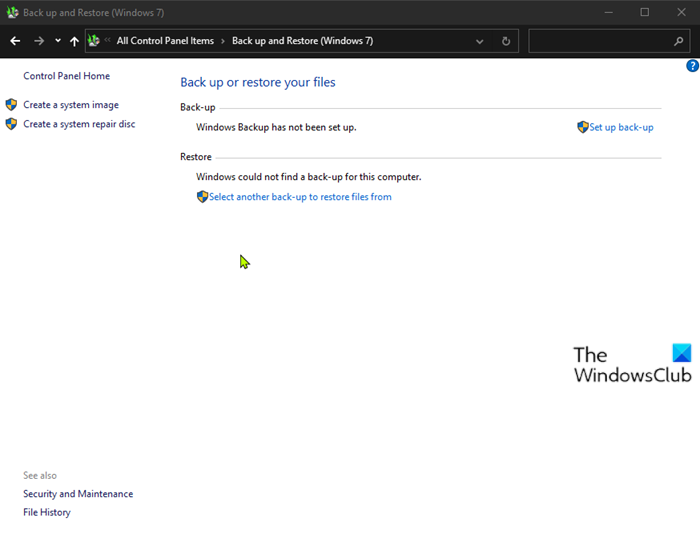Refresh the Back up and Restore page

[x=506, y=42]
